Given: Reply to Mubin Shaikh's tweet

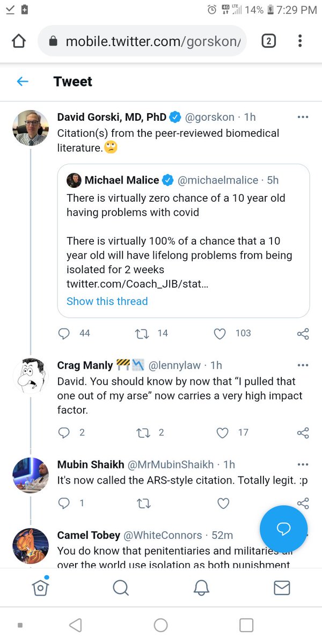Looking at the screenshot, I should click(64, 503).
